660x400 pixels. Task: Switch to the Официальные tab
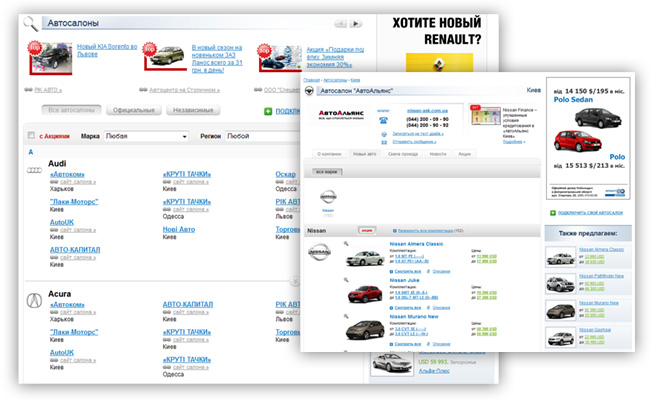point(134,110)
